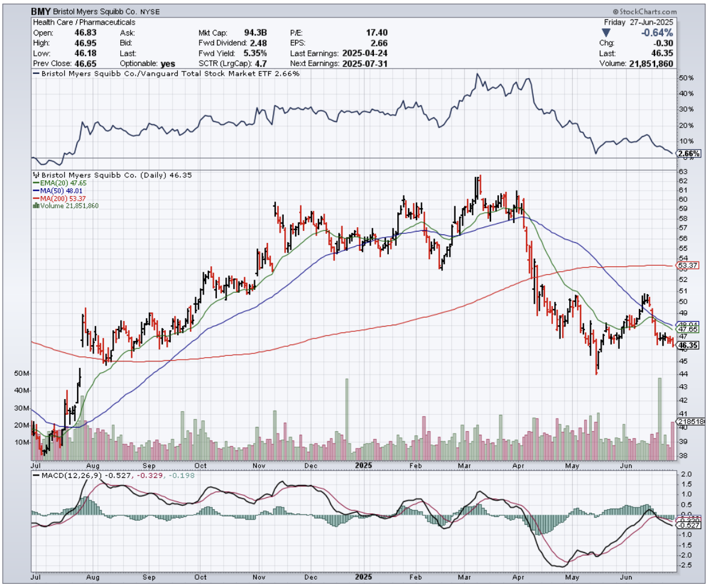The image size is (708, 588).
Task: Click the MA(50) 48.01 legend entry
Action: point(58,191)
